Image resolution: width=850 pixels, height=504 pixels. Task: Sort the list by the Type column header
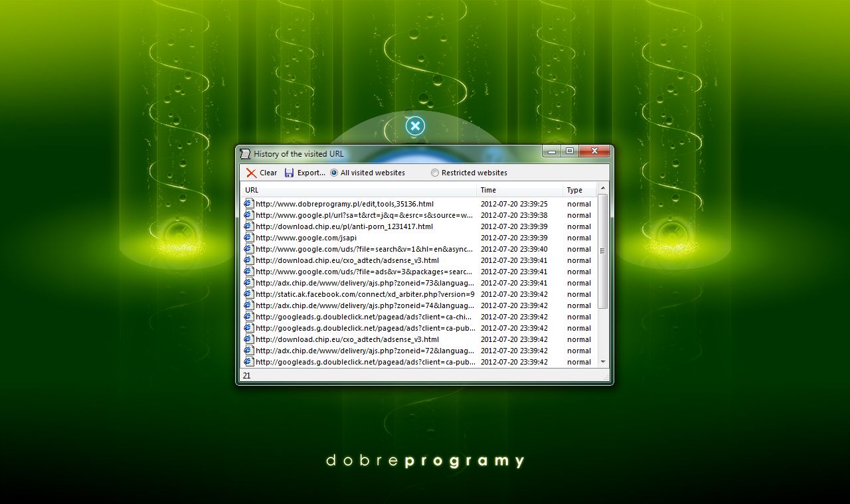click(580, 190)
